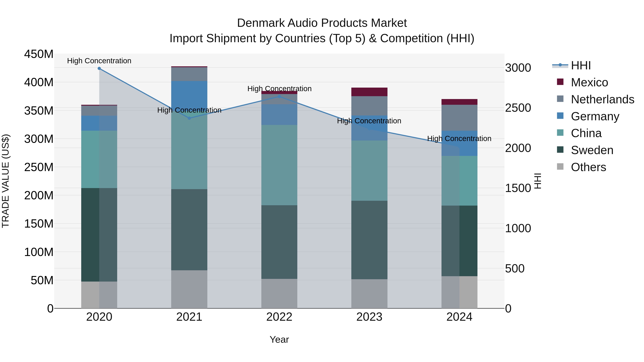Viewport: 644px width, 362px height.
Task: Click the China segment of the 2020 bar
Action: click(x=99, y=159)
